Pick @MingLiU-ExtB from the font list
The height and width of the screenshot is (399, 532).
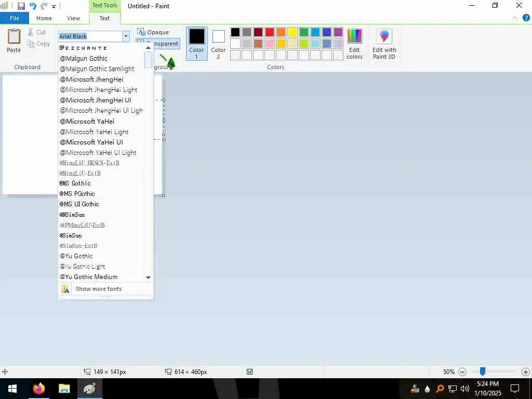(101, 174)
